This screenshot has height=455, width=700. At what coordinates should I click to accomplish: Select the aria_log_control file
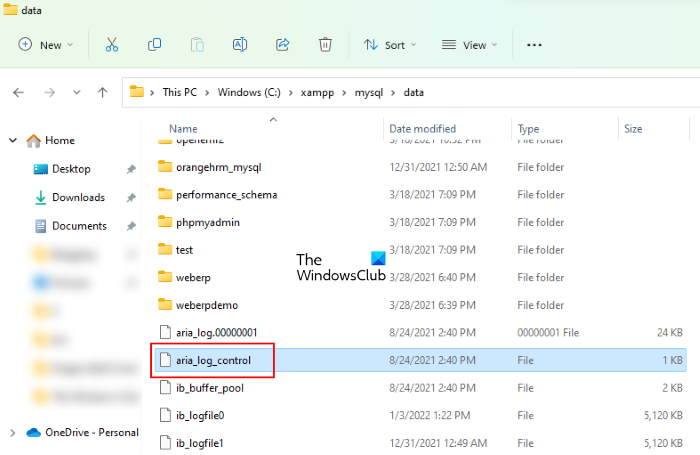pos(420,360)
